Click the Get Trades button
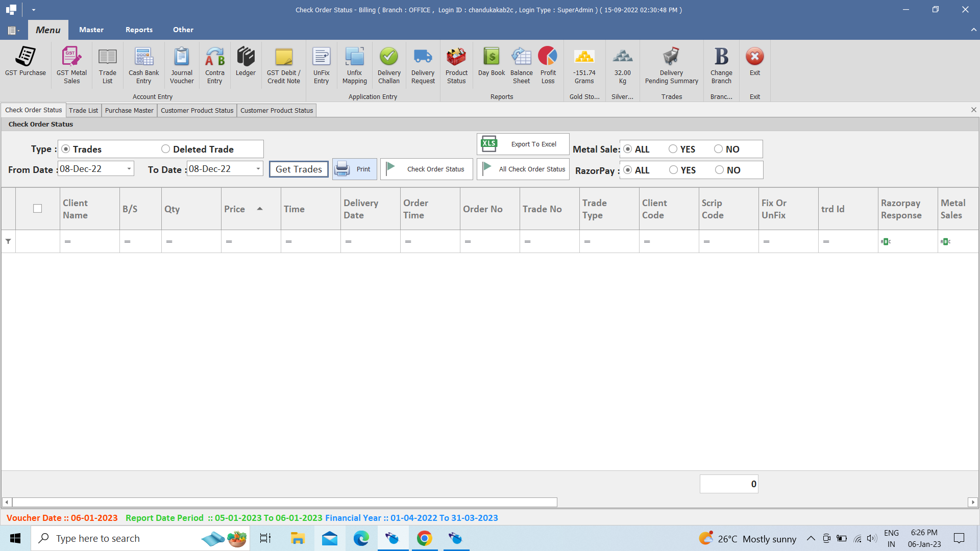The width and height of the screenshot is (980, 551). [299, 169]
